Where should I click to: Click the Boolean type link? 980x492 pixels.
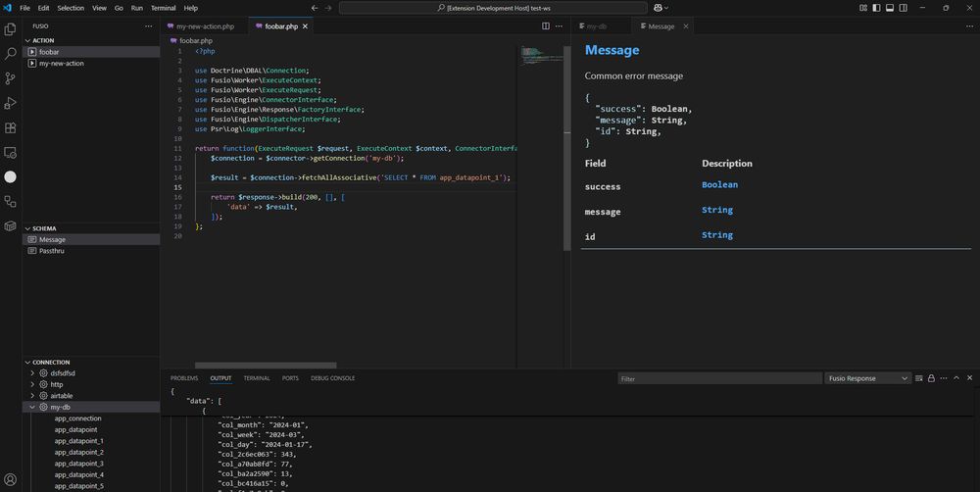(x=719, y=185)
